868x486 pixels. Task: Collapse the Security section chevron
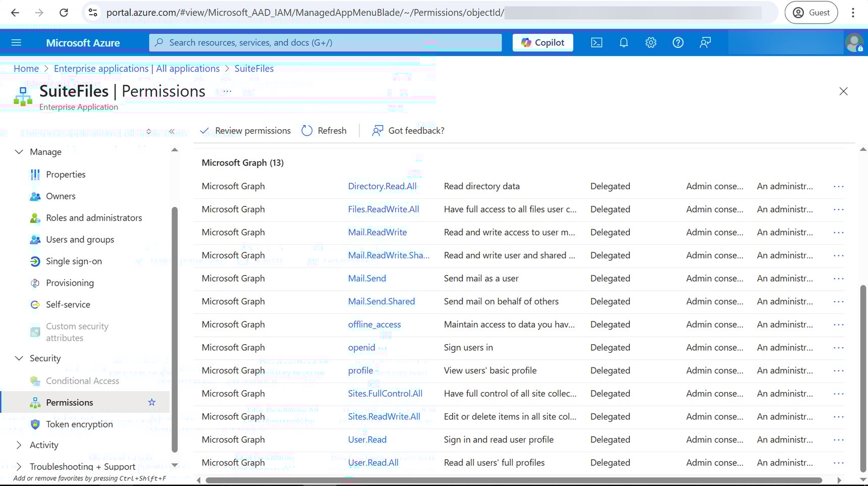tap(19, 358)
